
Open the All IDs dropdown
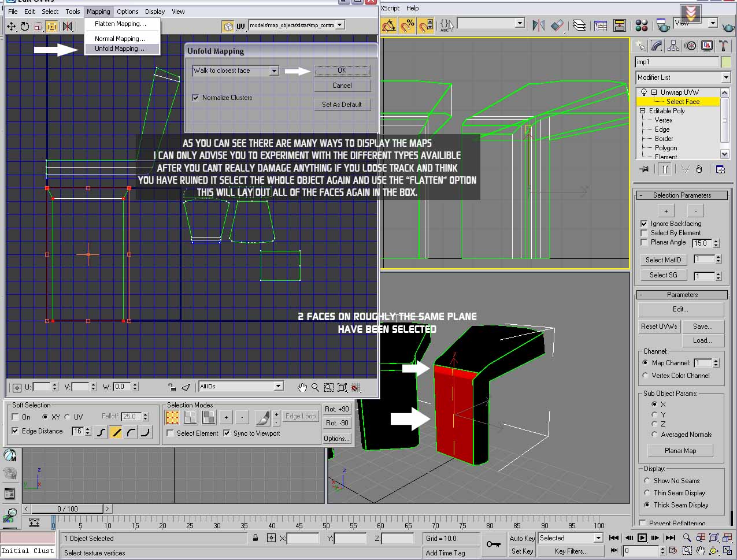[278, 386]
